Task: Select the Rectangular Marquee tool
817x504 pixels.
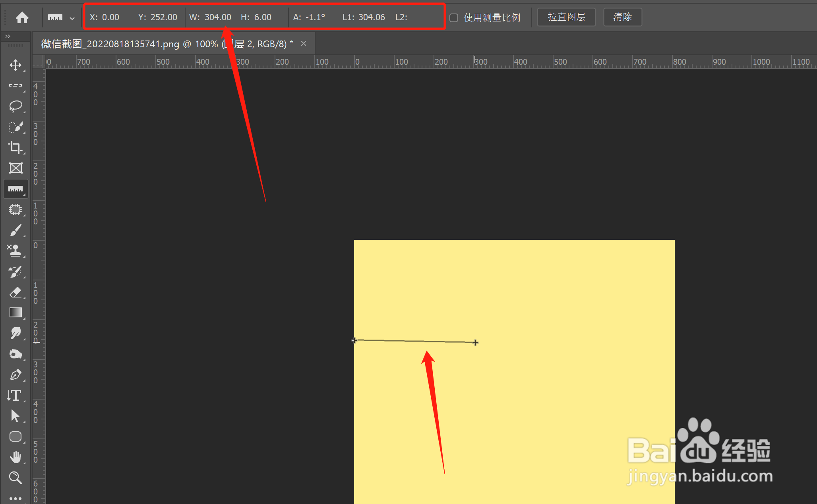Action: (x=15, y=86)
